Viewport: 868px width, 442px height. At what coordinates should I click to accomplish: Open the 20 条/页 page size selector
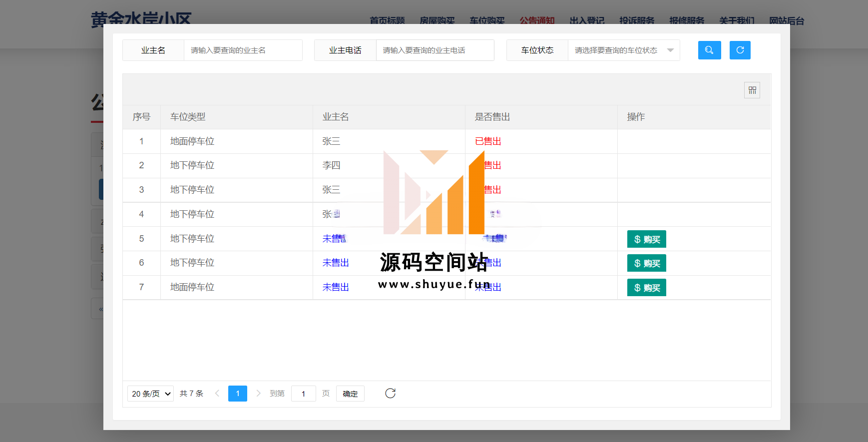(x=150, y=394)
